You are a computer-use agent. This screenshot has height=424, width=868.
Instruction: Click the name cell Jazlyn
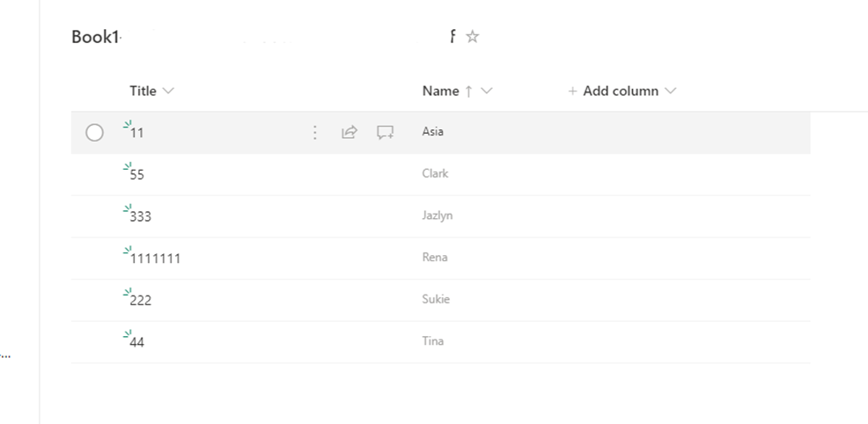coord(438,216)
